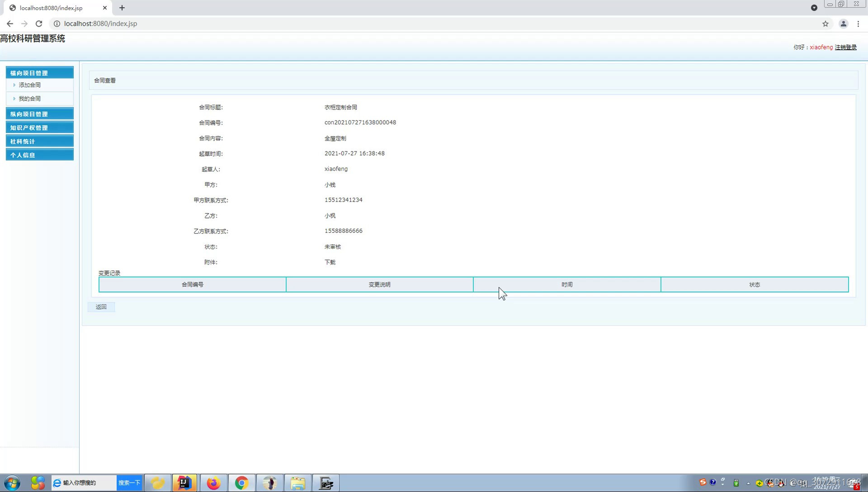Click the blue help question-mark tray icon
868x492 pixels.
click(713, 482)
